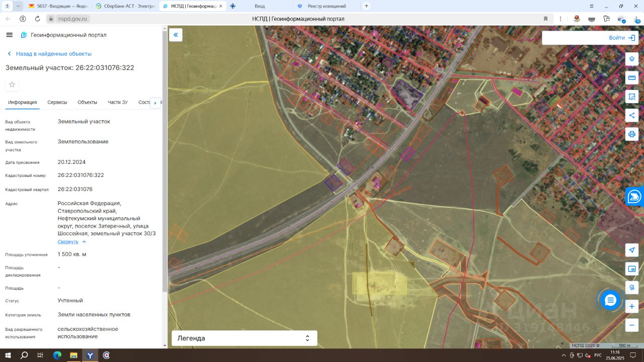Screen dimensions: 644x362
Task: Zoom out on the map
Action: (x=632, y=325)
